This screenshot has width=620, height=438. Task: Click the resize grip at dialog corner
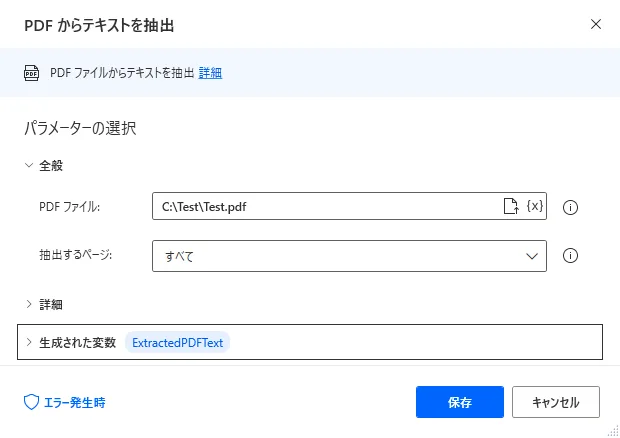pyautogui.click(x=611, y=429)
